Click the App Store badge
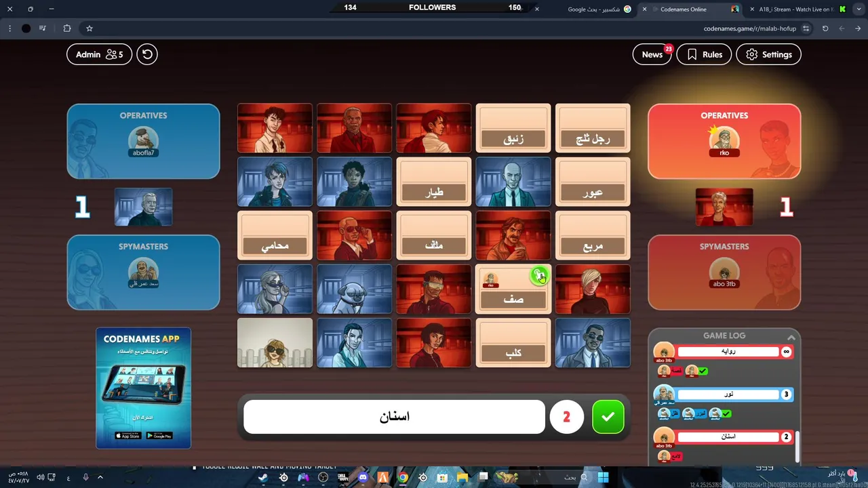The width and height of the screenshot is (868, 488). 127,436
